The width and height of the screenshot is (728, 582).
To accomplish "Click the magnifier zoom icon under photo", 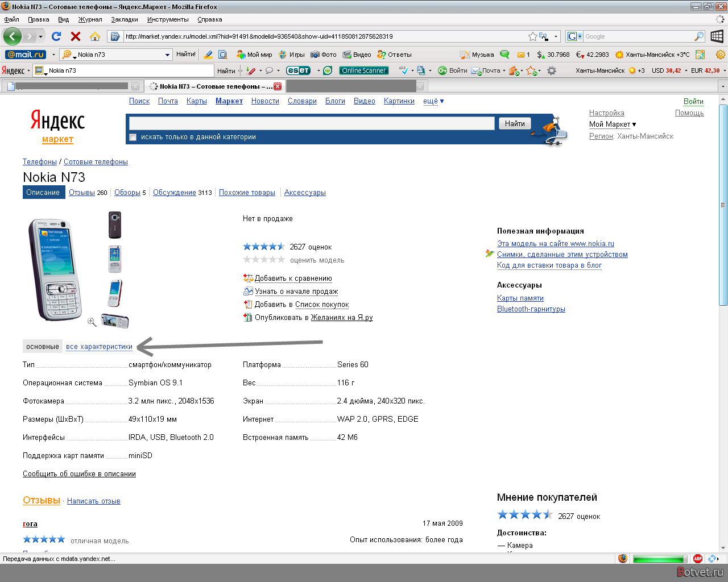I will (92, 322).
